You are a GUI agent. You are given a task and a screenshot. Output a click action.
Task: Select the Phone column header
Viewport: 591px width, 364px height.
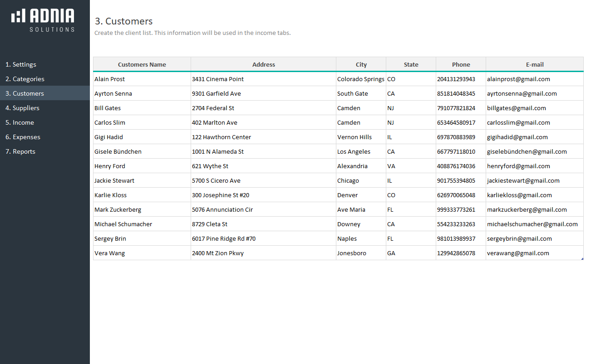click(x=461, y=64)
